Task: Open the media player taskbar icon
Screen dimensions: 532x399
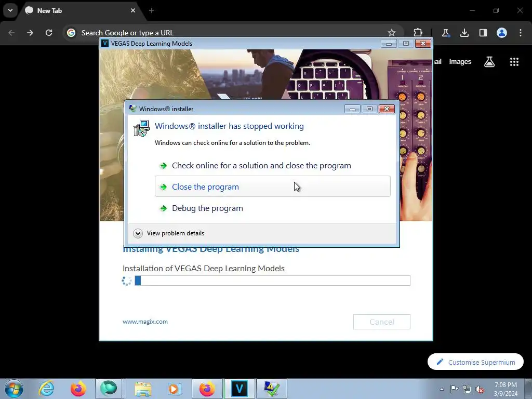Action: (175, 389)
